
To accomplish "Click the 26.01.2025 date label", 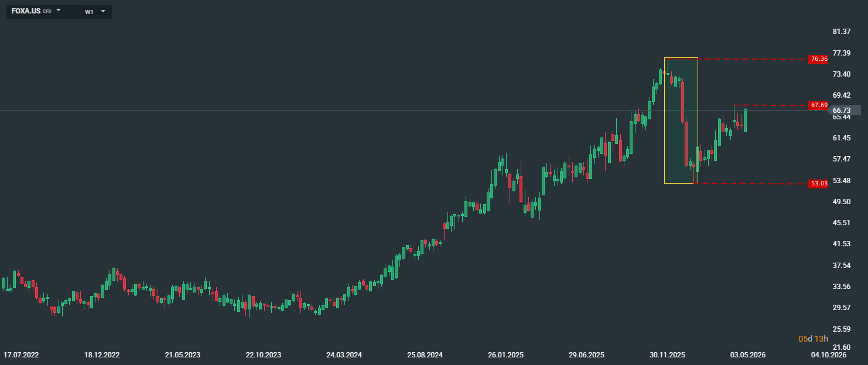I will coord(505,355).
